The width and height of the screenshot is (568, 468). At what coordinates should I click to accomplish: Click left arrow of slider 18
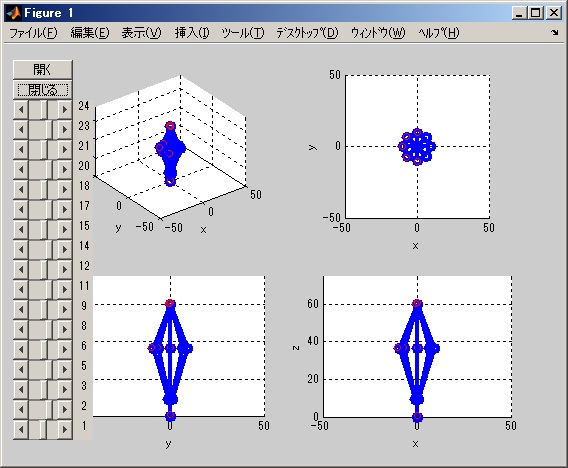pyautogui.click(x=21, y=189)
